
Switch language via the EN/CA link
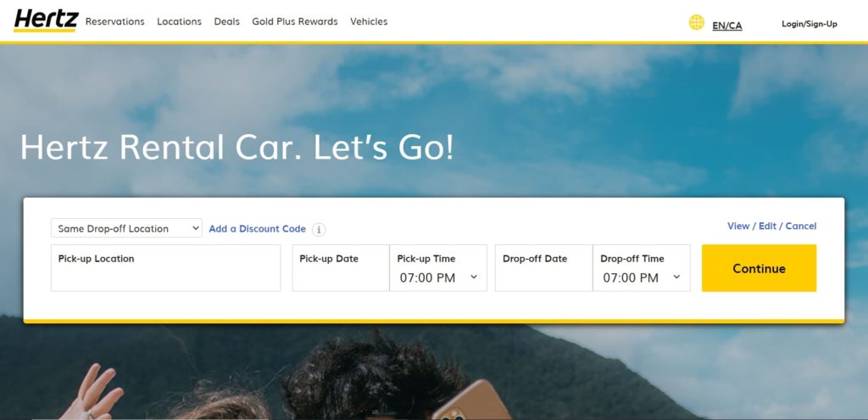click(x=726, y=25)
